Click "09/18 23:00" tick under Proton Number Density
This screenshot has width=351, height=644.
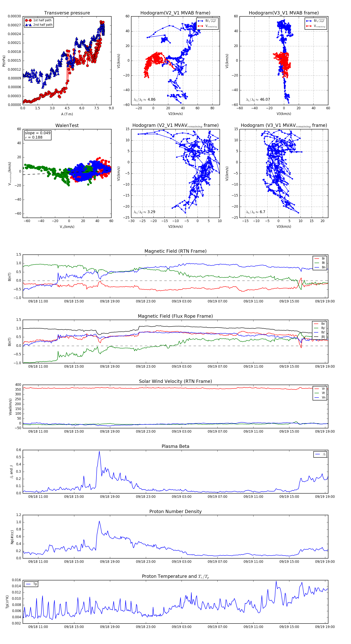[146, 562]
